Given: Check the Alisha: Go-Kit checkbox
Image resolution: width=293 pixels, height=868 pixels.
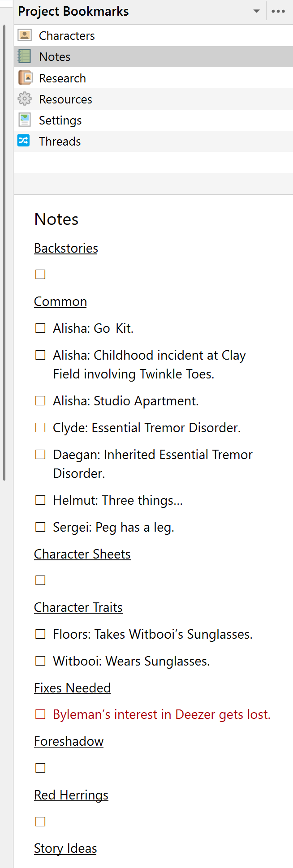Looking at the screenshot, I should tap(40, 328).
